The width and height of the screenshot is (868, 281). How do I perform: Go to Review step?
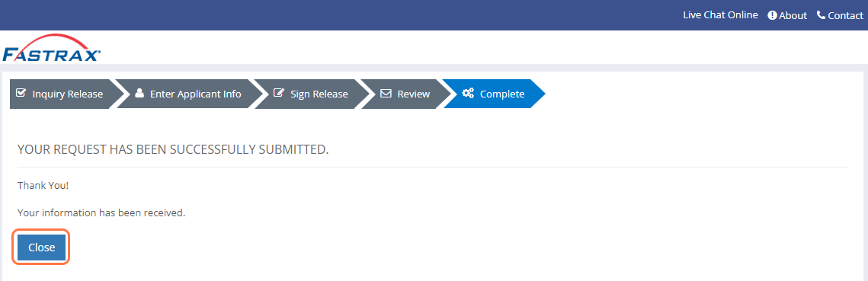[405, 94]
